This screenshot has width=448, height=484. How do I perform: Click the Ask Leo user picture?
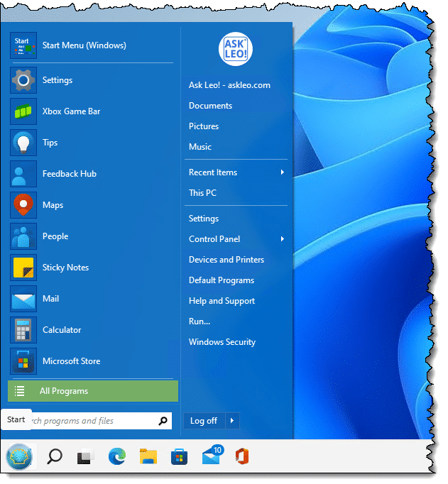click(x=236, y=50)
